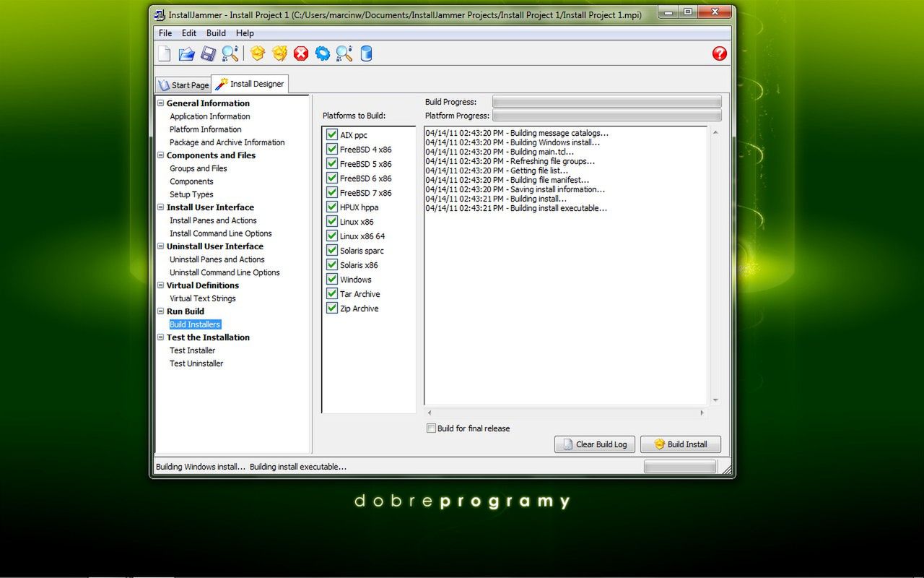Viewport: 924px width, 578px height.
Task: Select Groups and Files
Action: pyautogui.click(x=198, y=168)
